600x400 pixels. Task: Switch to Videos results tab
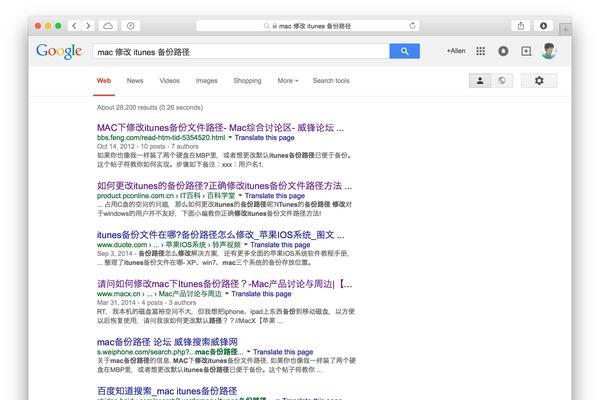[170, 80]
